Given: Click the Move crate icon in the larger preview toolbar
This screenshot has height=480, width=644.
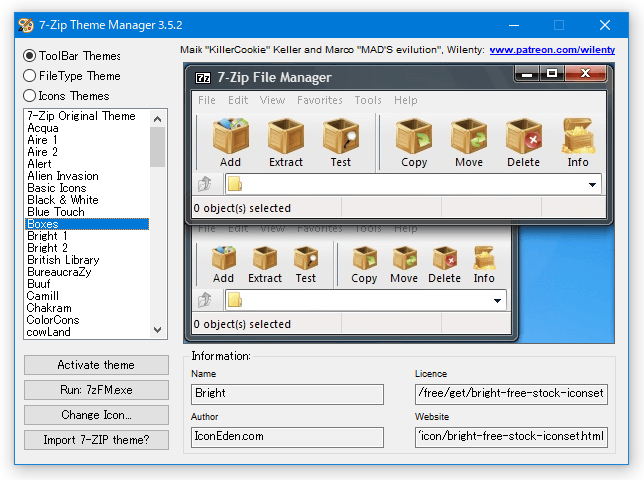Looking at the screenshot, I should 469,136.
